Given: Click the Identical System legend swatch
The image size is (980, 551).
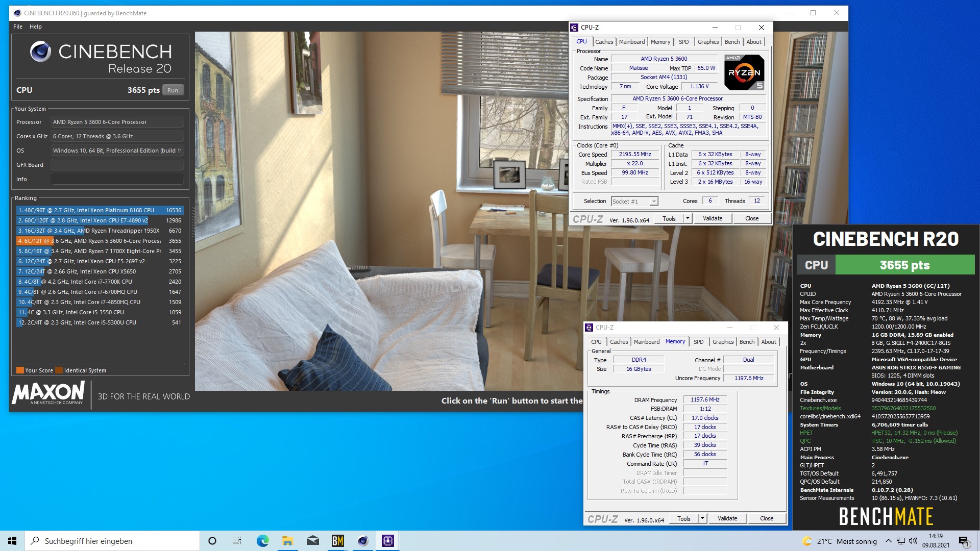Looking at the screenshot, I should (59, 370).
